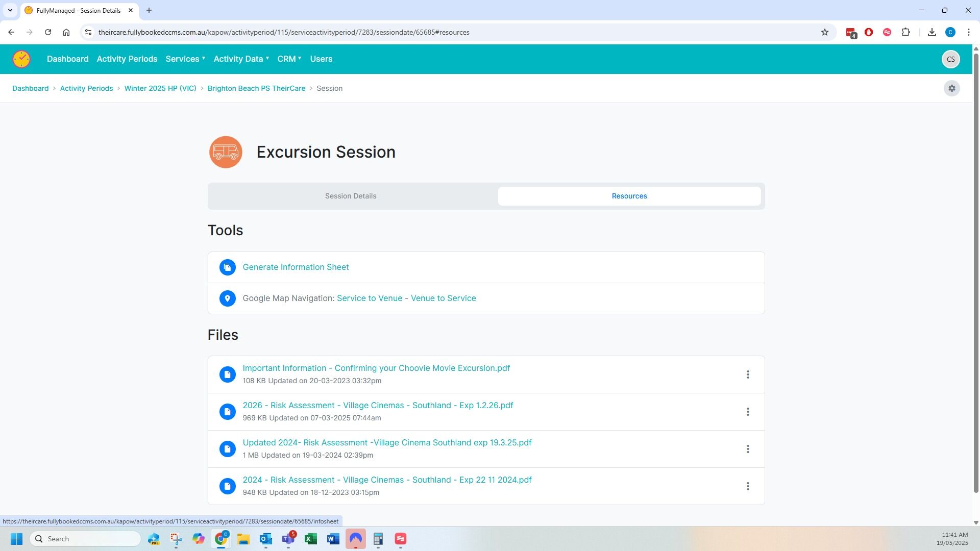Expand the Services dropdown menu
Screen dimensions: 980x551
click(185, 59)
